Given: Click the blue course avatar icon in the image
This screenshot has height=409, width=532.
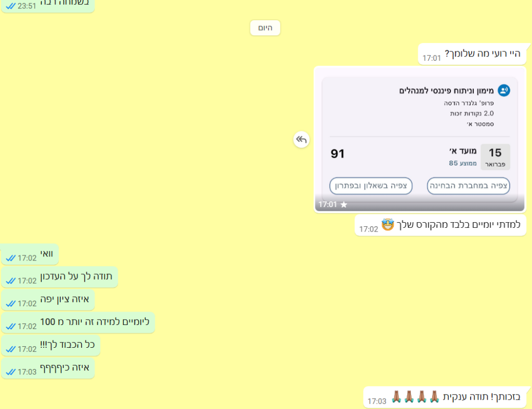Looking at the screenshot, I should point(503,90).
